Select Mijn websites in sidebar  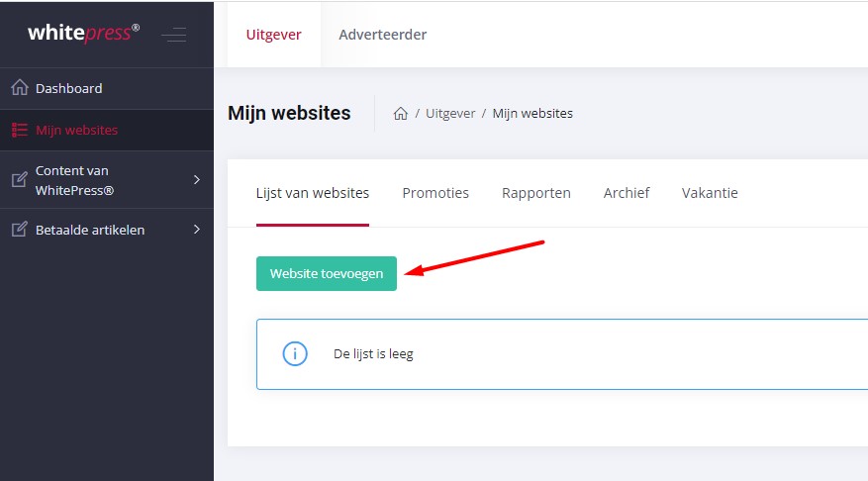click(x=107, y=130)
